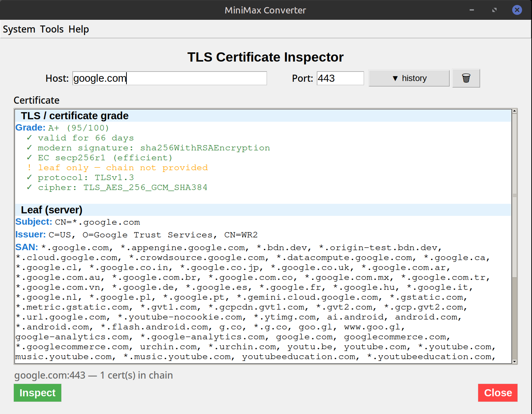Open the Tools menu
Image resolution: width=532 pixels, height=414 pixels.
pos(52,29)
